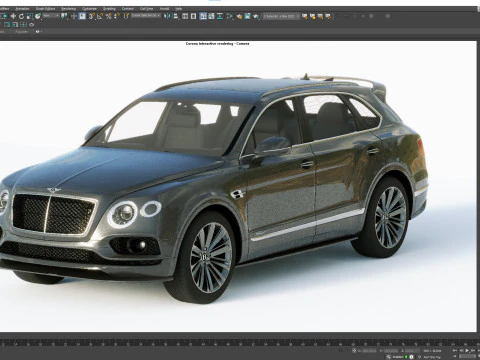The image size is (480, 360).
Task: Click the Mirror tool icon
Action: click(x=167, y=16)
